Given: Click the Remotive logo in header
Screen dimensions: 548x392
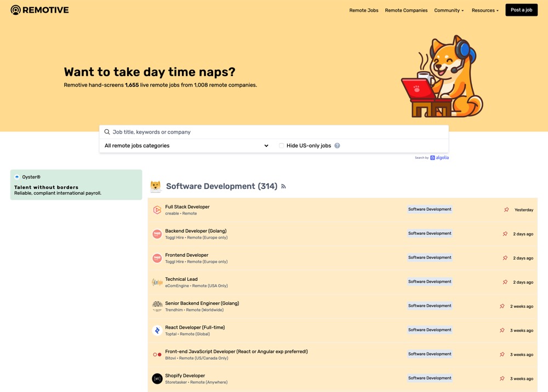Looking at the screenshot, I should [39, 10].
